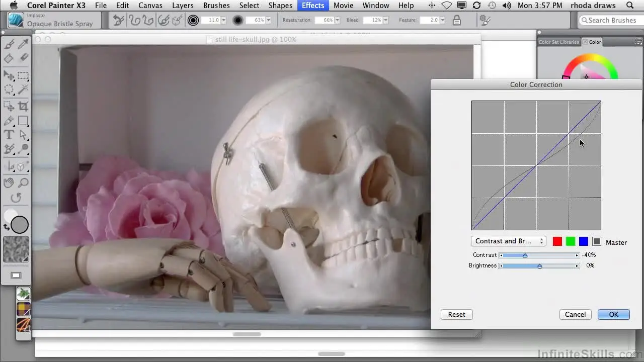Select the Dropper tool
The width and height of the screenshot is (644, 362).
(x=24, y=45)
